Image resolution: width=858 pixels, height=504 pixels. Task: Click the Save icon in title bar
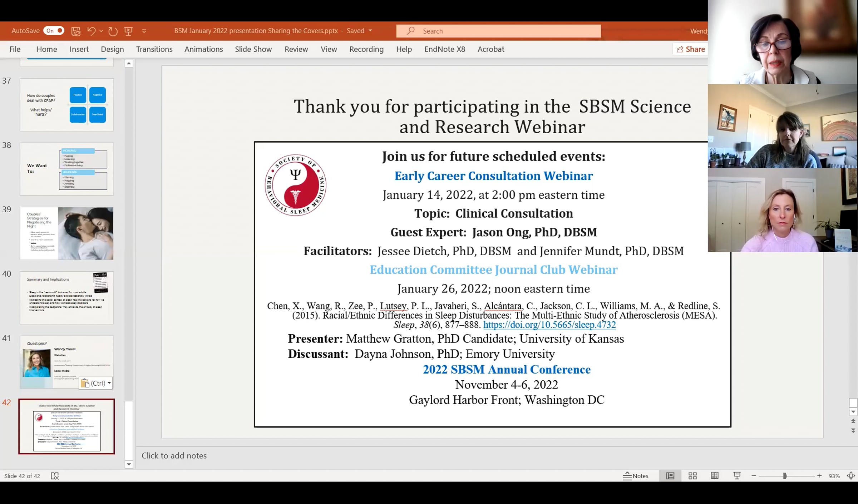(x=76, y=31)
